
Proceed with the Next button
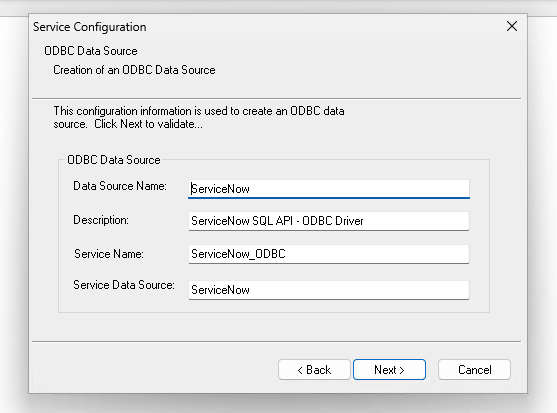click(389, 370)
